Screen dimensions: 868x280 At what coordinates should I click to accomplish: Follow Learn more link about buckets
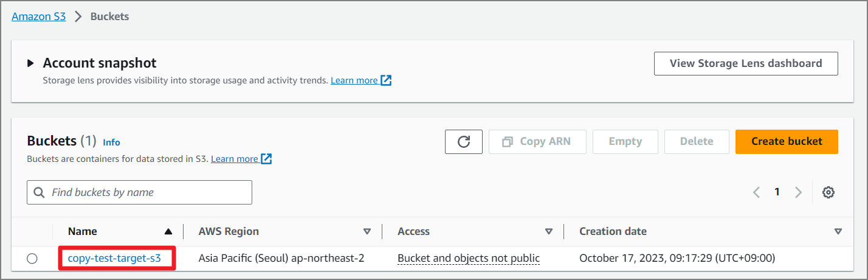(x=241, y=159)
